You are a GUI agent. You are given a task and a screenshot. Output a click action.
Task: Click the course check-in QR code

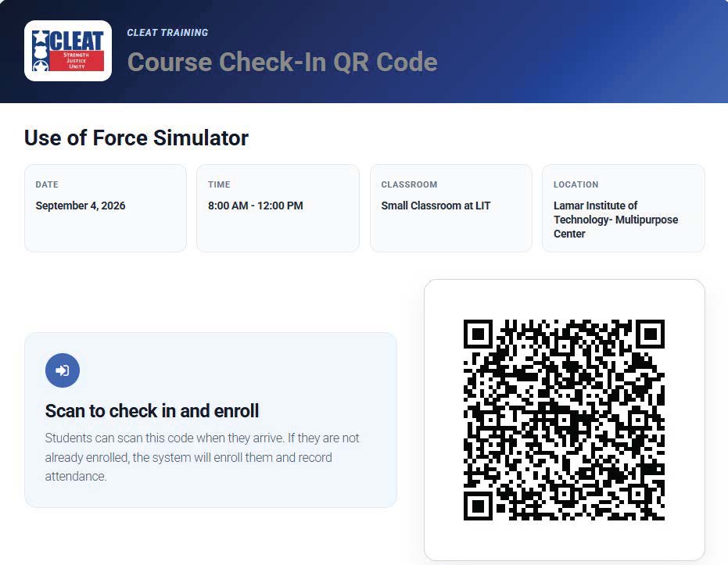(x=564, y=420)
